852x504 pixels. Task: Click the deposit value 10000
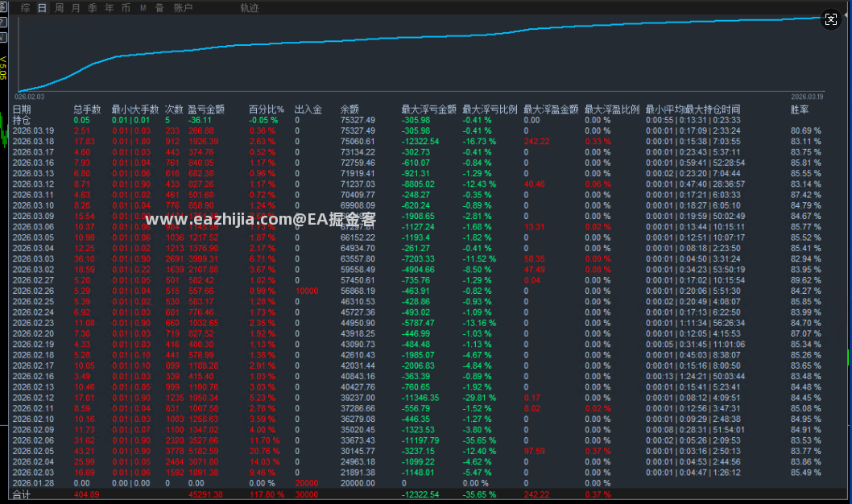[x=307, y=291]
